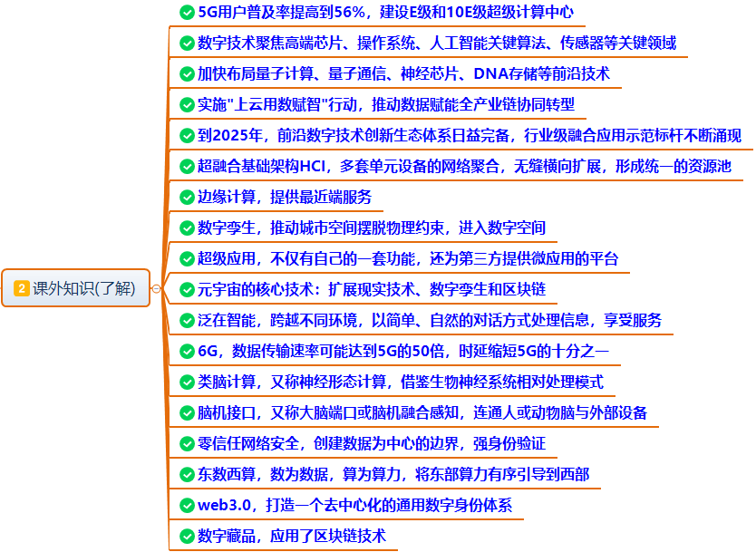This screenshot has height=552, width=756.
Task: Click green checkmark beside 5G用户普及率 node
Action: click(187, 13)
